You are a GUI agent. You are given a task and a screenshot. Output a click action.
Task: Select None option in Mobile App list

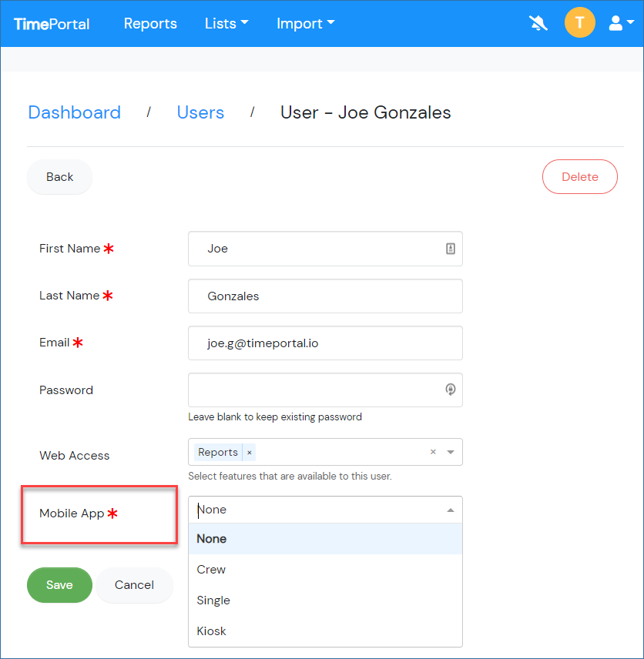[326, 539]
